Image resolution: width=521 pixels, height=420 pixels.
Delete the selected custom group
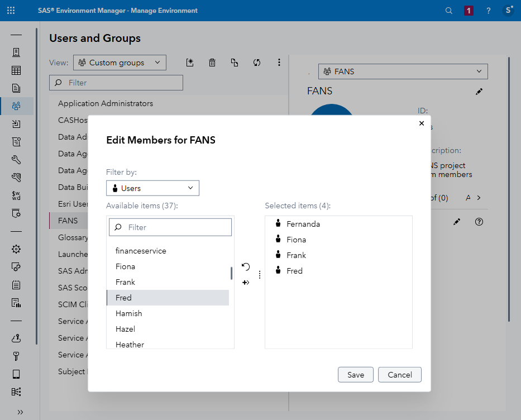(x=212, y=63)
